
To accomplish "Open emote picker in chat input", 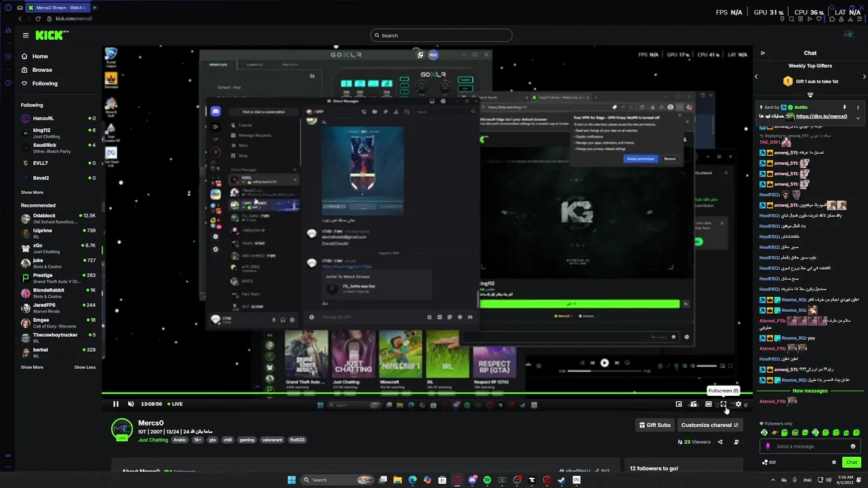I will [x=853, y=446].
